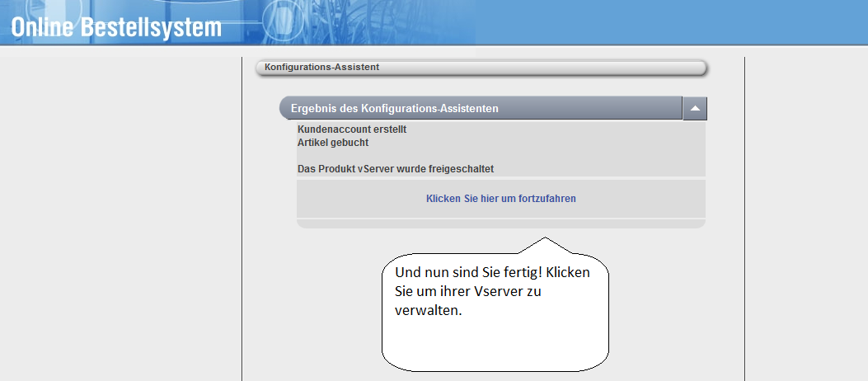868x381 pixels.
Task: Select the 'Kundenaccount erstellt' status line
Action: click(352, 129)
